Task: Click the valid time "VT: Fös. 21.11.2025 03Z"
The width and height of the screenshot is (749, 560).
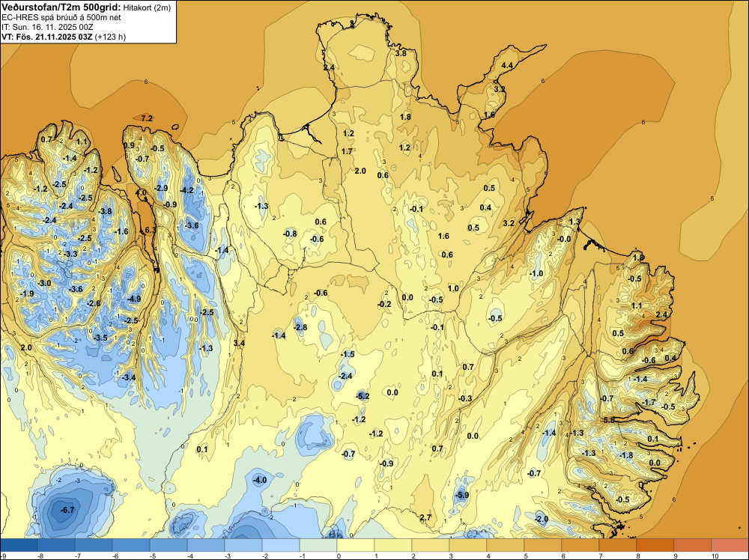Action: [47, 37]
